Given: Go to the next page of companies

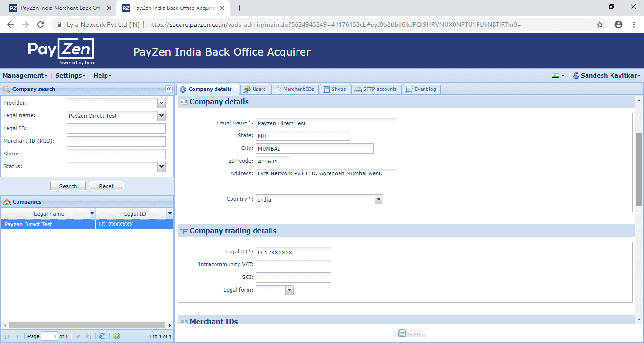Looking at the screenshot, I should pyautogui.click(x=78, y=336).
